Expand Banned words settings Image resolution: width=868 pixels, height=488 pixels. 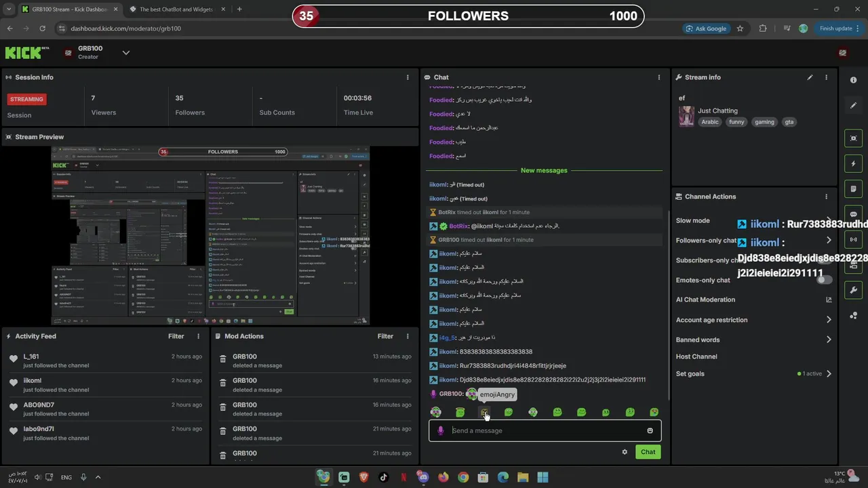(828, 340)
